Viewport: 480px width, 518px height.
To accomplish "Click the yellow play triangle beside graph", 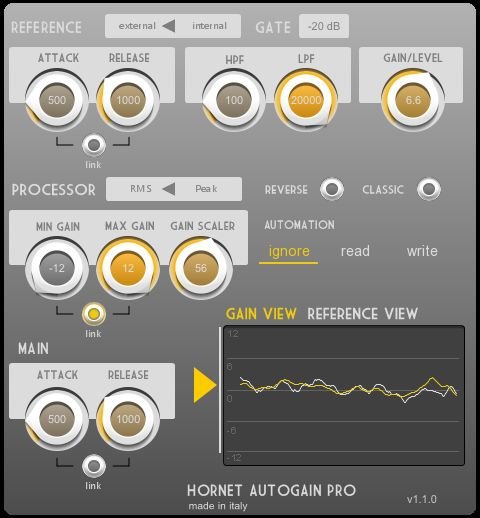I will [x=205, y=385].
